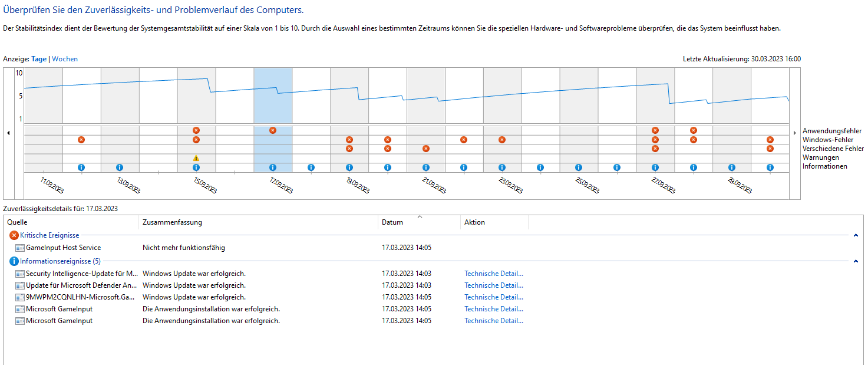
Task: Select Anwendungsfehler icon on 17.03.2023
Action: pos(273,130)
